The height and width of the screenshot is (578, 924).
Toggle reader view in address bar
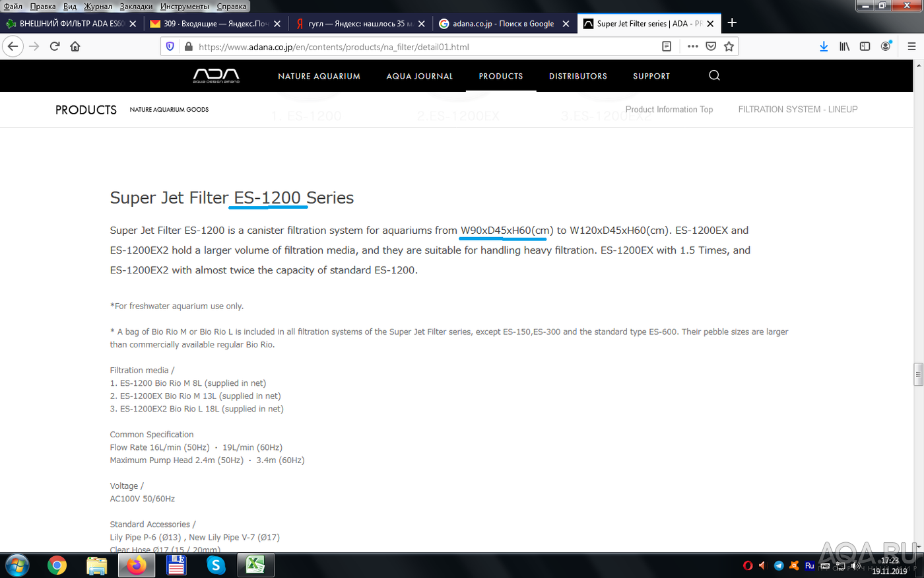coord(667,46)
